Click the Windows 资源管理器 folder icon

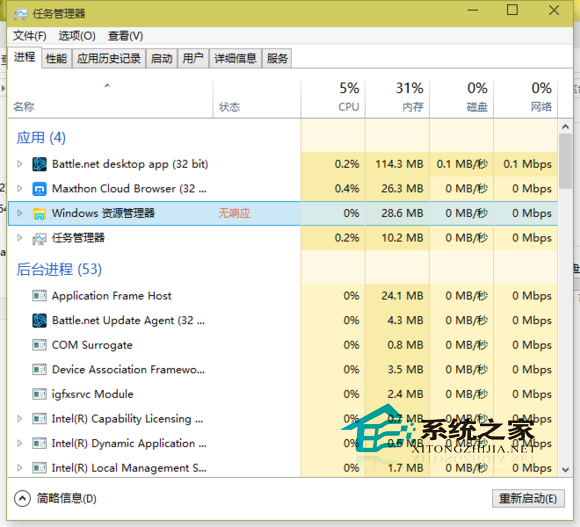click(x=40, y=213)
